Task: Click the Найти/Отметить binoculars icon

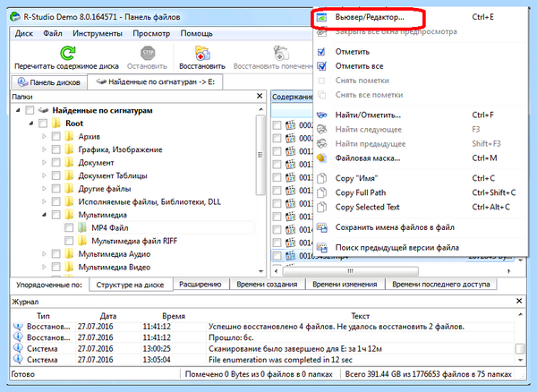Action: [x=321, y=115]
